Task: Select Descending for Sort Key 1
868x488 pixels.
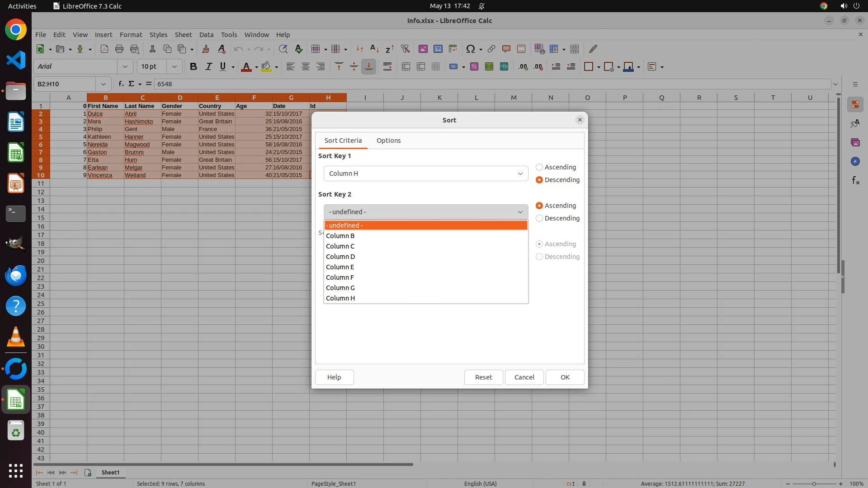Action: tap(539, 180)
